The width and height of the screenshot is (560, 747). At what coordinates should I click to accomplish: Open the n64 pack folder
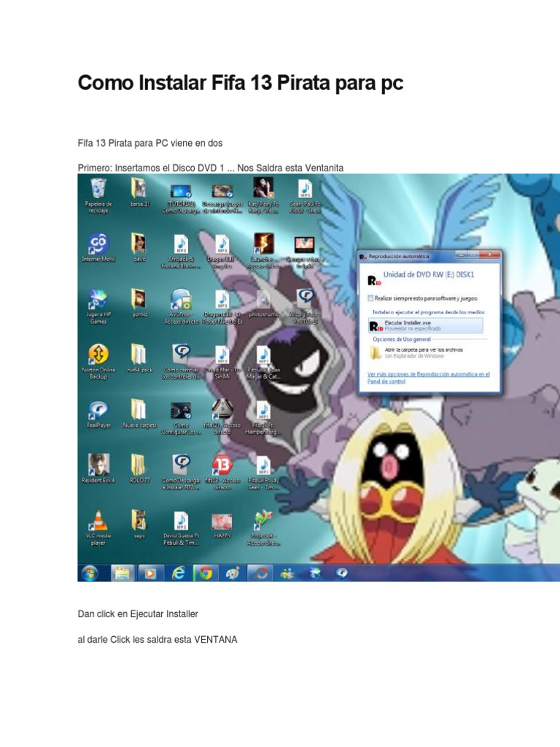coord(139,358)
